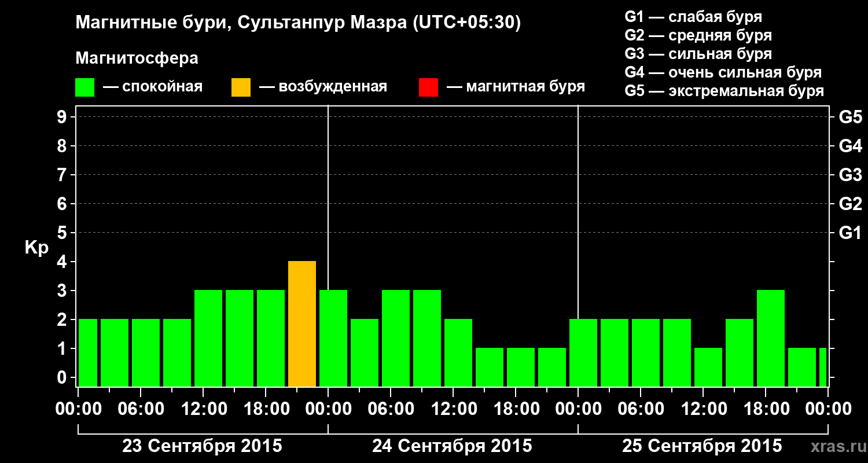Select the orange Kp 4 bar
The image size is (868, 463).
coord(302,324)
